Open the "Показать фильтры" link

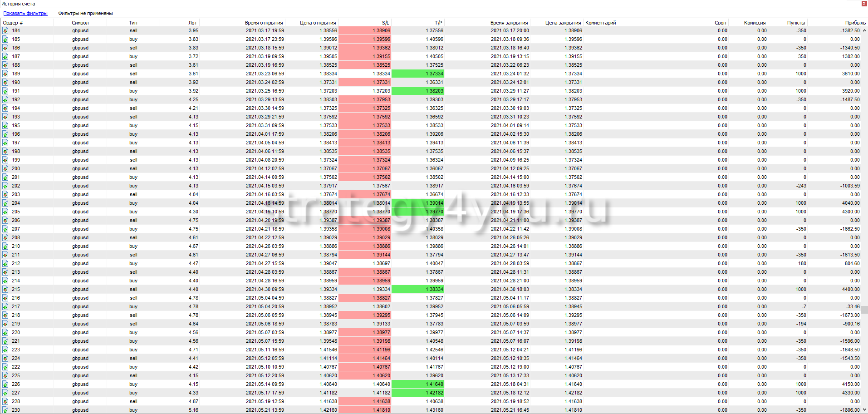(25, 14)
